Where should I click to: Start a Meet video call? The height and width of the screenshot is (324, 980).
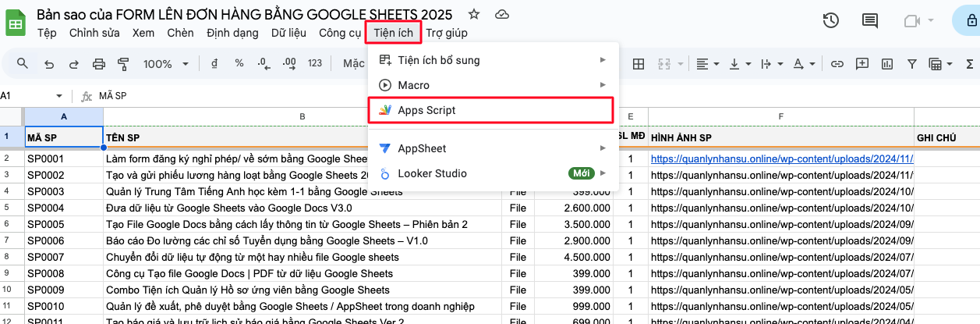tap(911, 21)
